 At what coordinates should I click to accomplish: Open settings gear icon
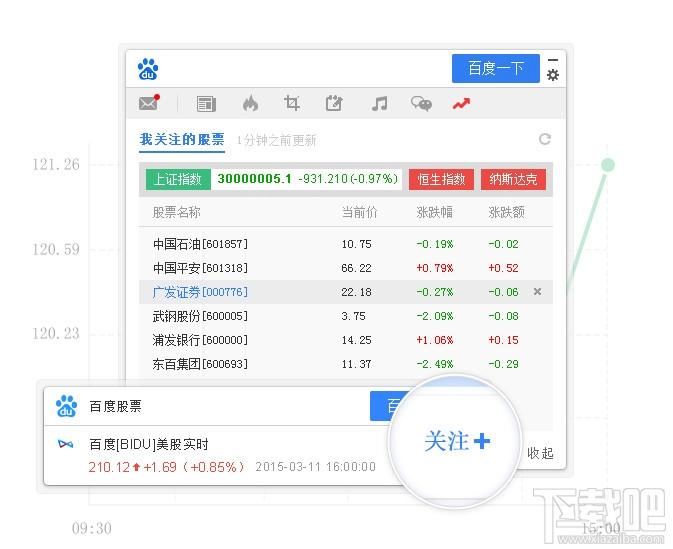click(x=553, y=75)
